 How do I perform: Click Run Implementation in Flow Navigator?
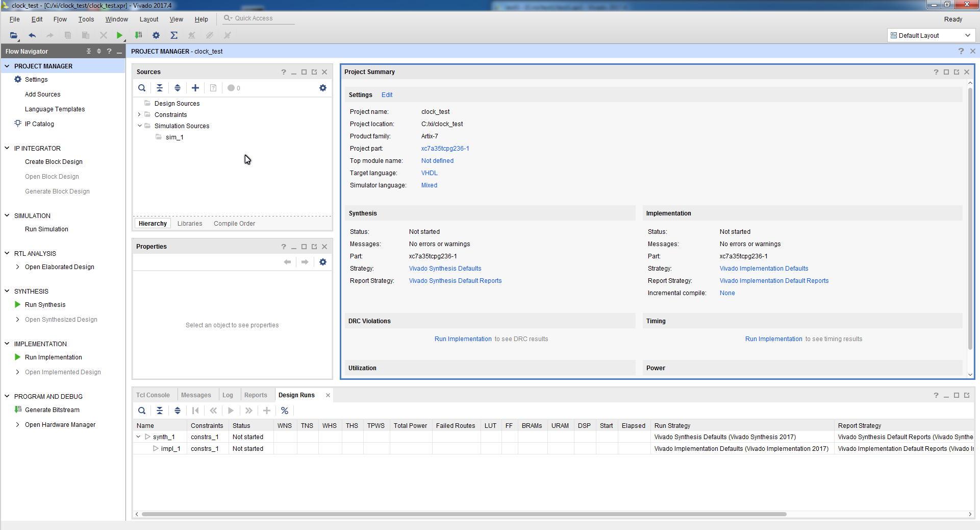click(x=54, y=357)
